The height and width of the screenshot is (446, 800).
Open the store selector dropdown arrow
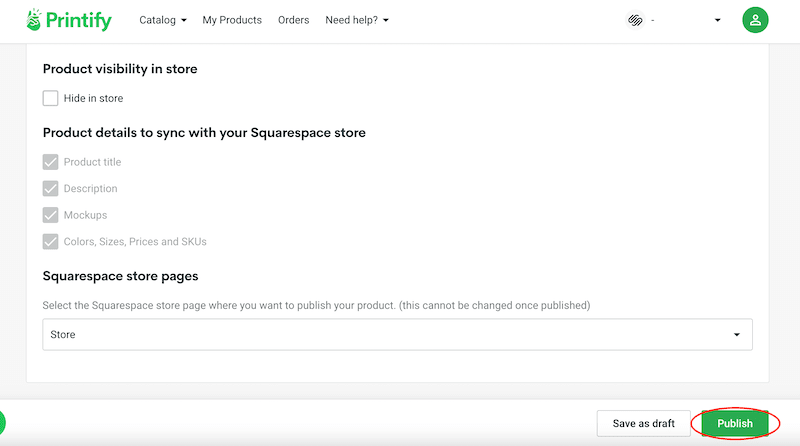(x=717, y=20)
